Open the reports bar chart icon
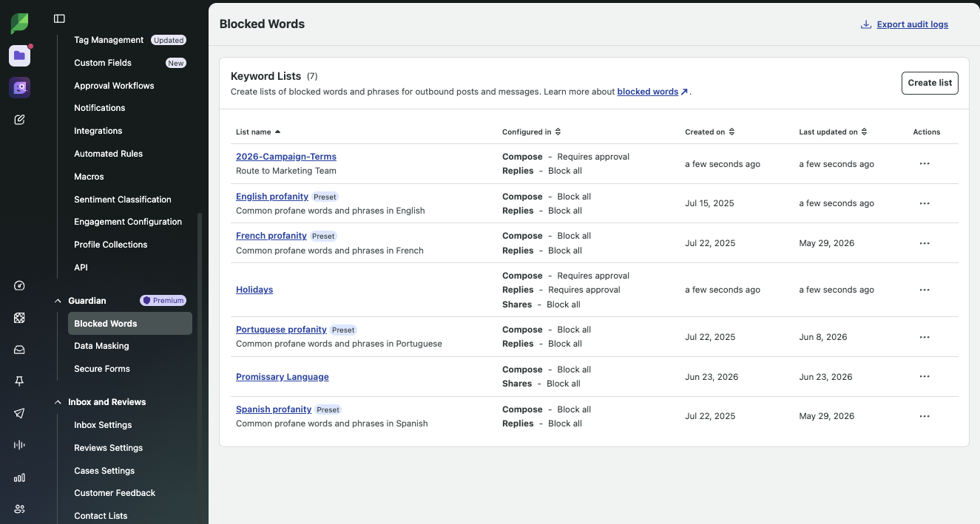 [x=19, y=477]
